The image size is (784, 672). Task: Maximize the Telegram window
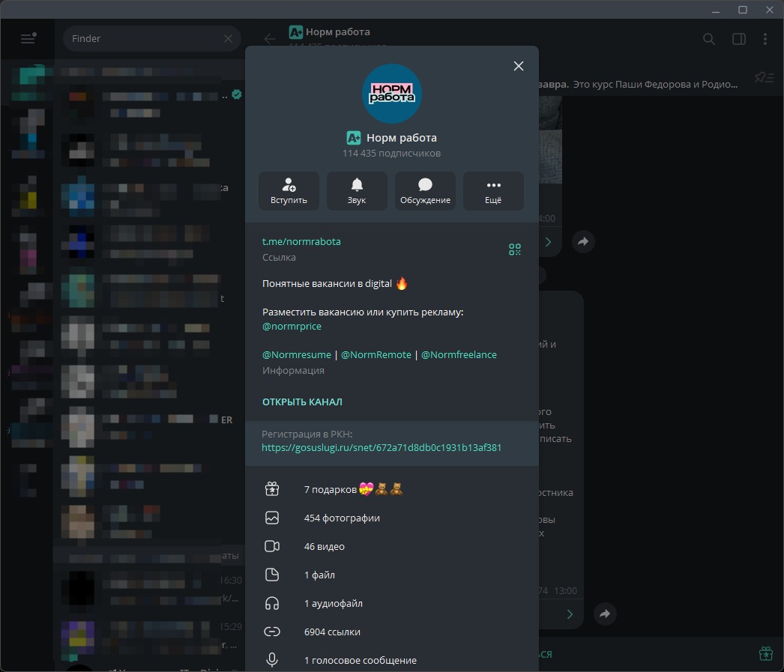pos(743,10)
